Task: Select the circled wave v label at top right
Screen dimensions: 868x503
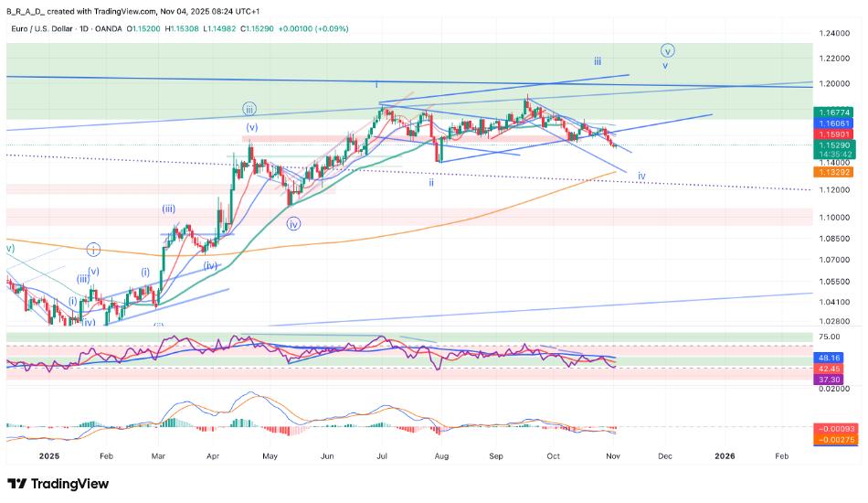Action: pos(668,50)
